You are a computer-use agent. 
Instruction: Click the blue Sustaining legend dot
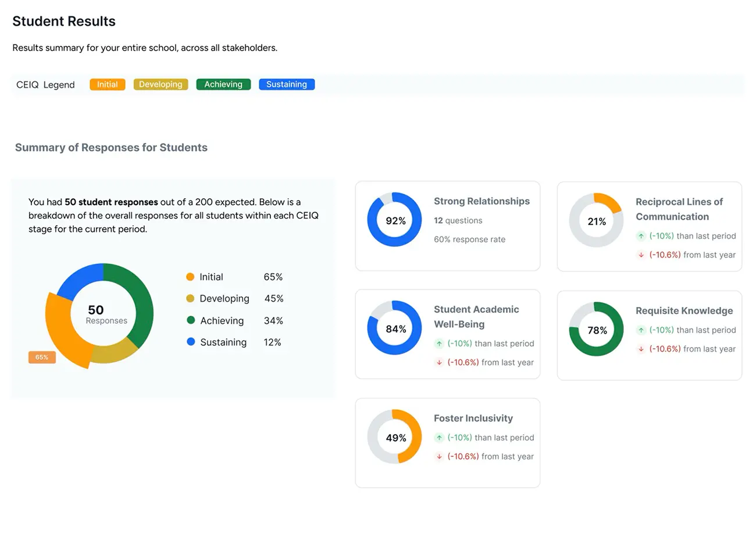(190, 342)
